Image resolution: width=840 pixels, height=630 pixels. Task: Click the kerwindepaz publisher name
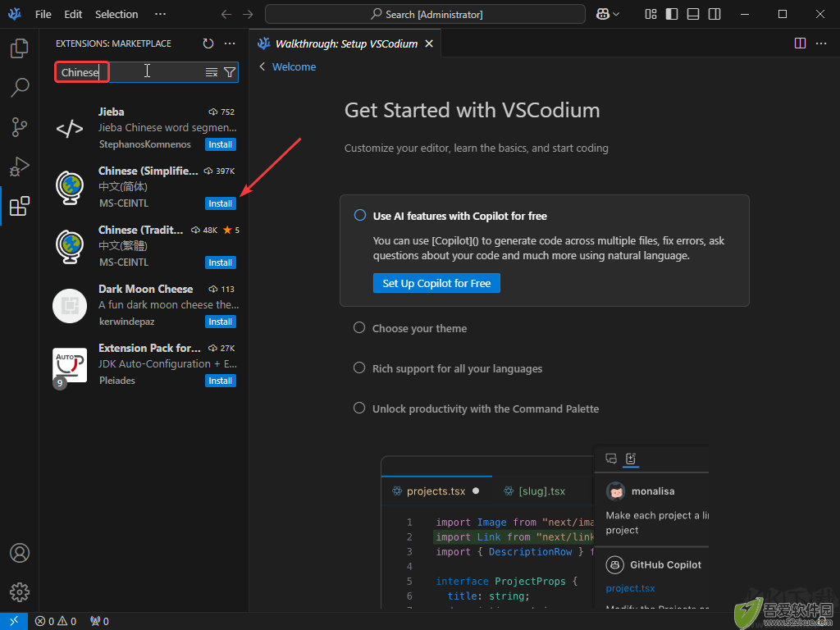pyautogui.click(x=127, y=322)
